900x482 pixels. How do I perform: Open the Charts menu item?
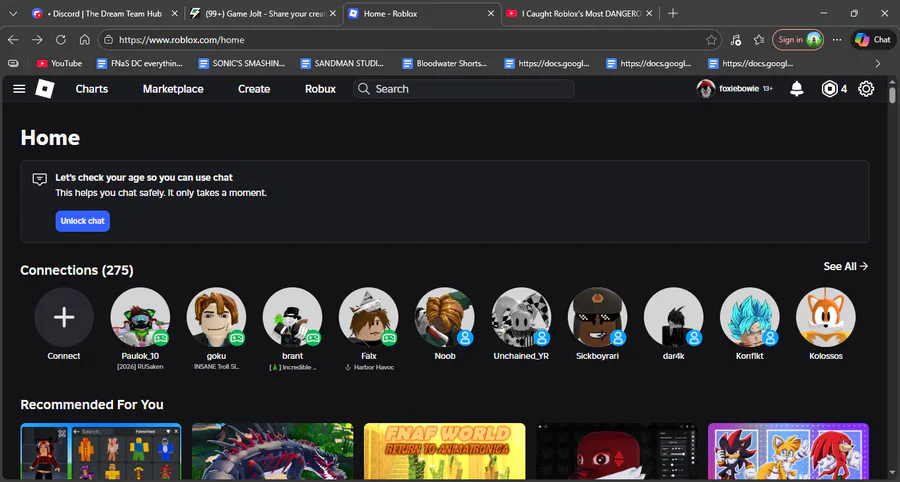coord(92,89)
